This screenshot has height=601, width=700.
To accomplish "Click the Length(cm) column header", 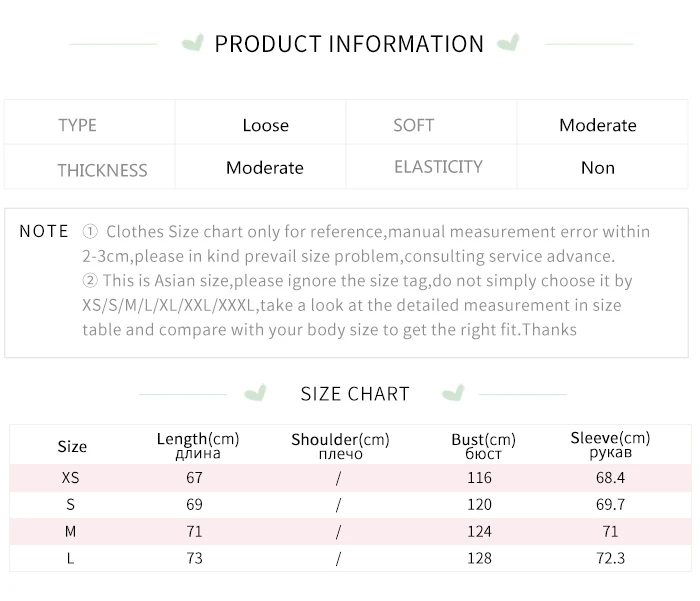I will coord(198,445).
